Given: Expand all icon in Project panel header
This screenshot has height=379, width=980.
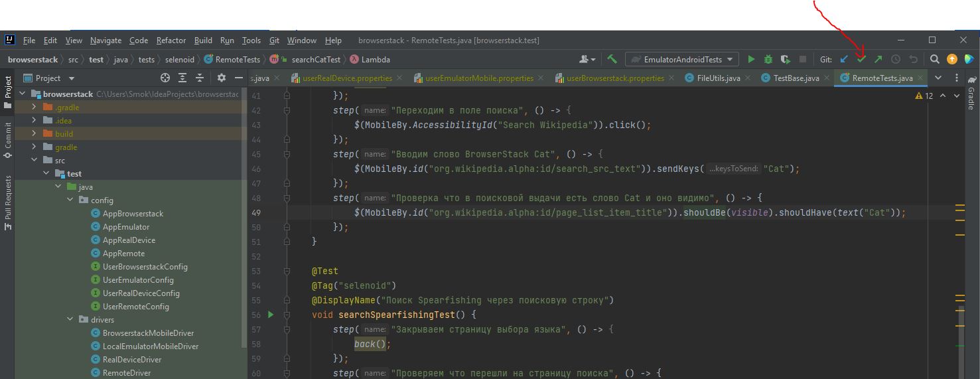Looking at the screenshot, I should click(182, 78).
